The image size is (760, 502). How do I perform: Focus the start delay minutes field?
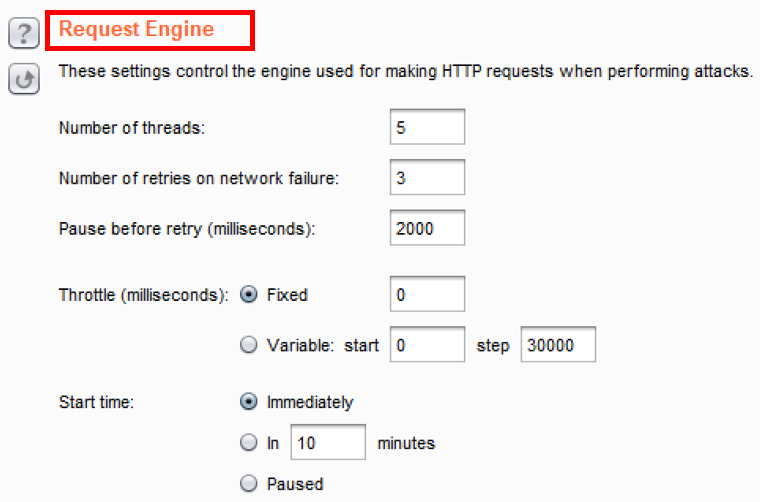coord(329,442)
